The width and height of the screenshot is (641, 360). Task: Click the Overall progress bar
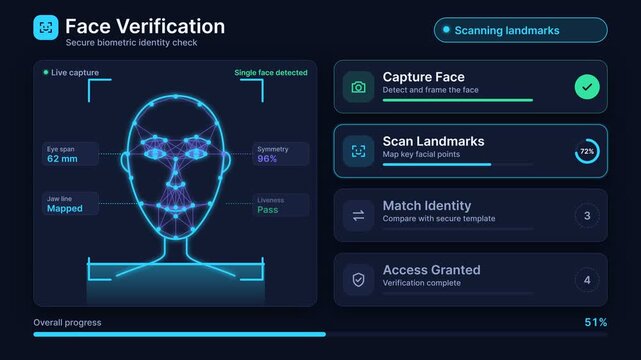320,334
